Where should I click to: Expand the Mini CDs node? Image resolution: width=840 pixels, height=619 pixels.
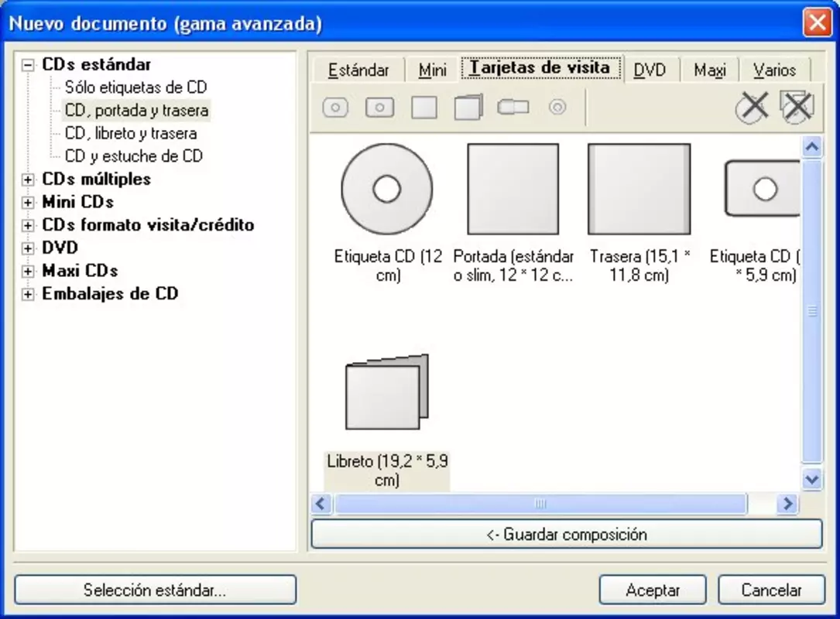pos(27,203)
